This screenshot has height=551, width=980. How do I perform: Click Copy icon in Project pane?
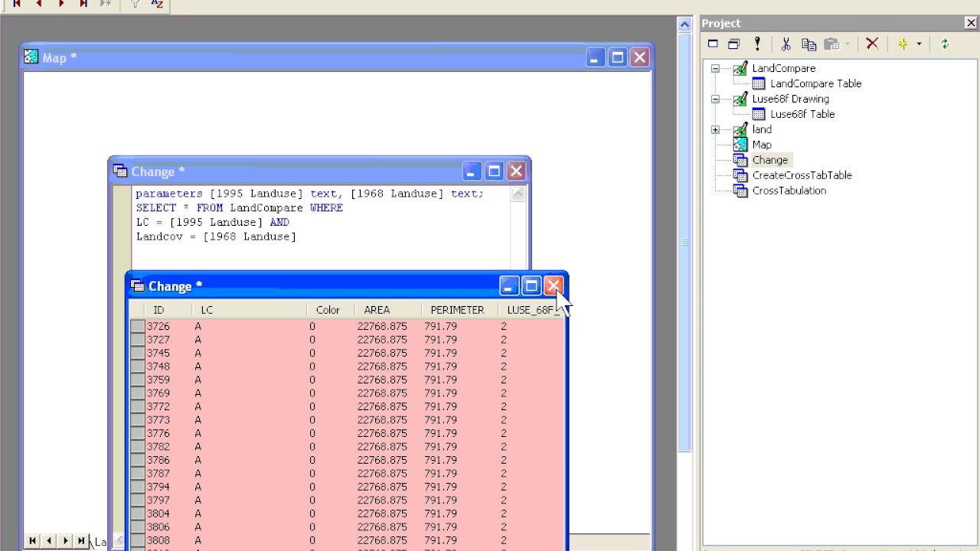point(808,44)
